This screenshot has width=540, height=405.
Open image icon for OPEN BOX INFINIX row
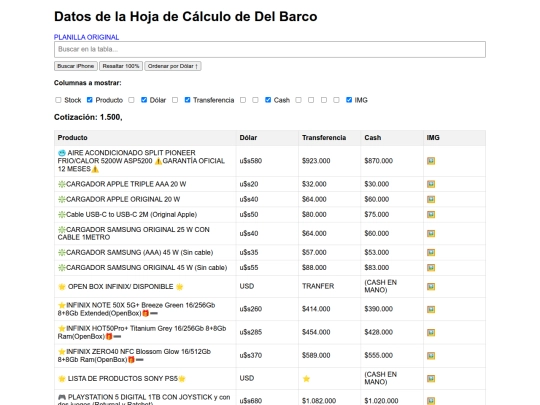(x=431, y=286)
